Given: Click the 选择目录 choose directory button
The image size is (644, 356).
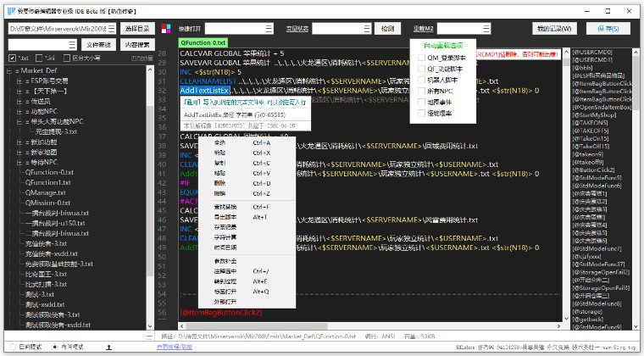Looking at the screenshot, I should [137, 28].
